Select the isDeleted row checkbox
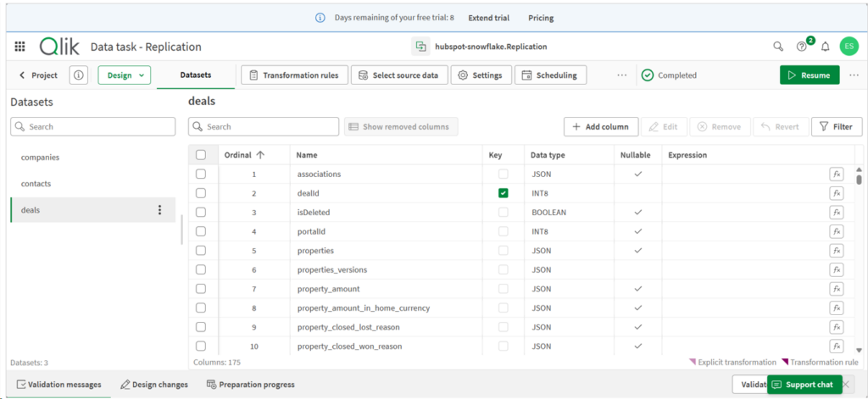 201,213
